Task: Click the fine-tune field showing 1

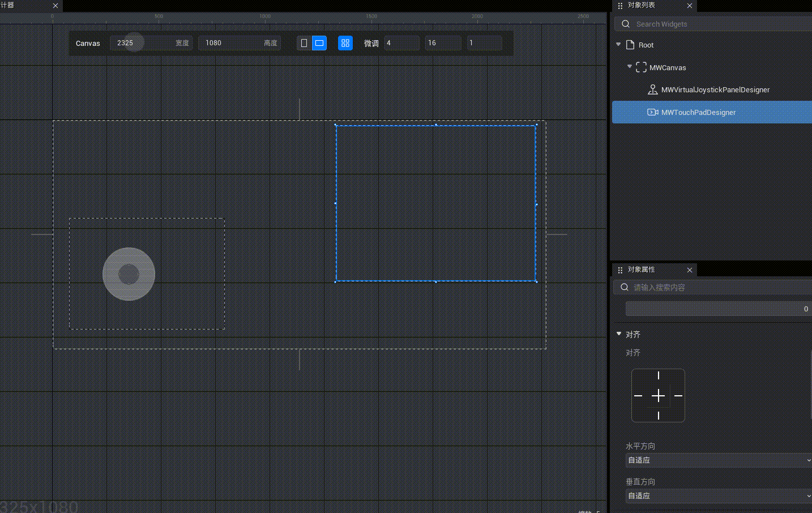Action: click(x=485, y=43)
